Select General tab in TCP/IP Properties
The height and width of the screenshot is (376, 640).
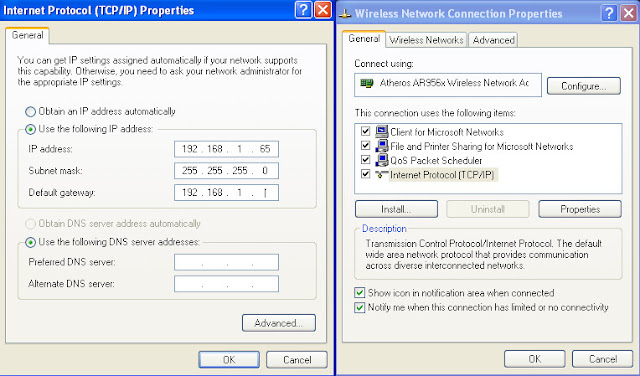(27, 35)
